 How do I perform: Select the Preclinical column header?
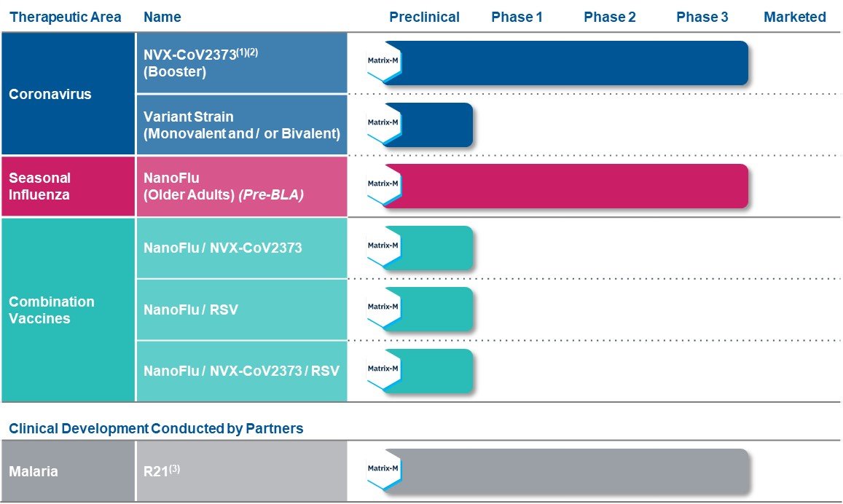[424, 17]
